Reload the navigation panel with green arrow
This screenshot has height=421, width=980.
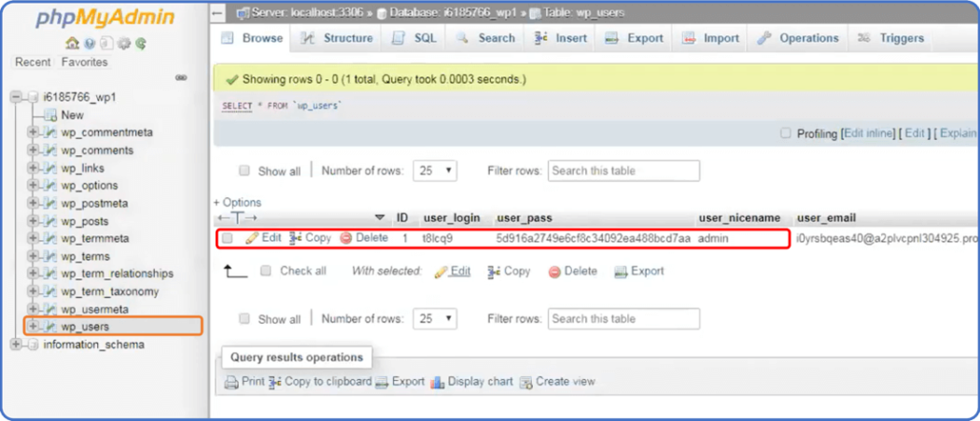(141, 44)
